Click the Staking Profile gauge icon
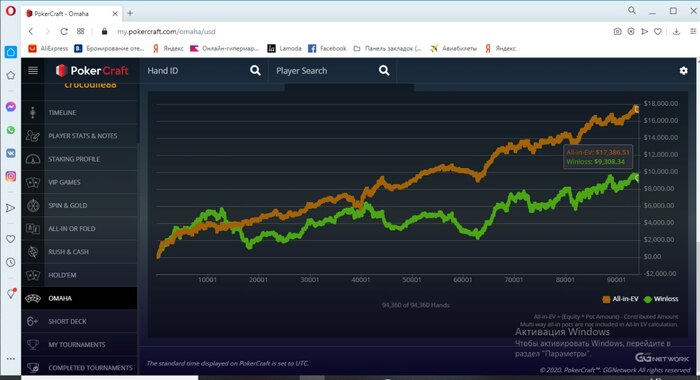Screen dimensions: 700x380 point(33,159)
